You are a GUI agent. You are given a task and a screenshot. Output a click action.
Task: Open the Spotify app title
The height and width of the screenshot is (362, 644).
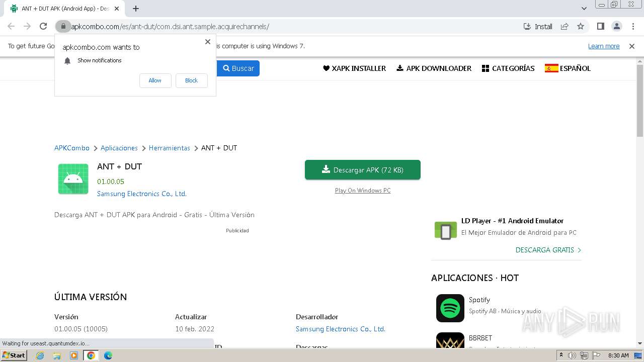(x=479, y=300)
